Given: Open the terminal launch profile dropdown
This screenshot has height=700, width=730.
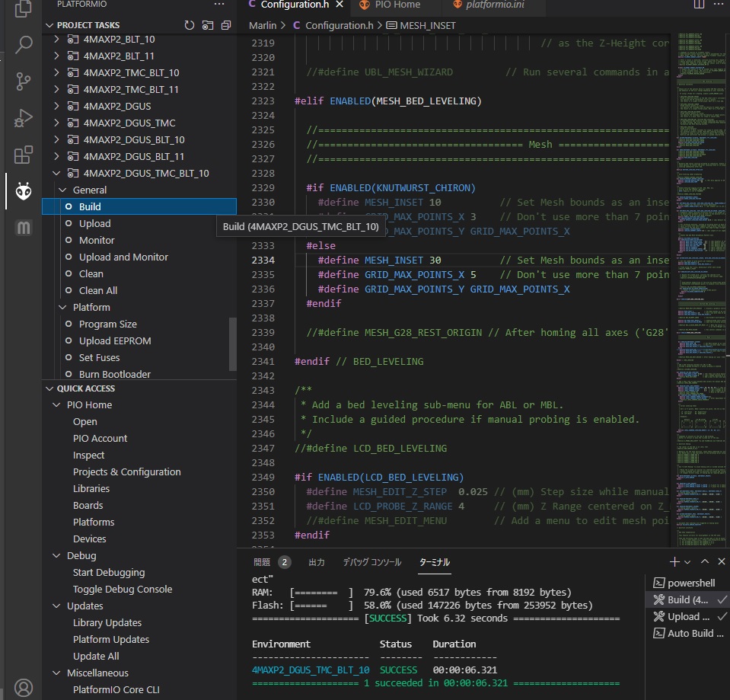Looking at the screenshot, I should (x=687, y=562).
